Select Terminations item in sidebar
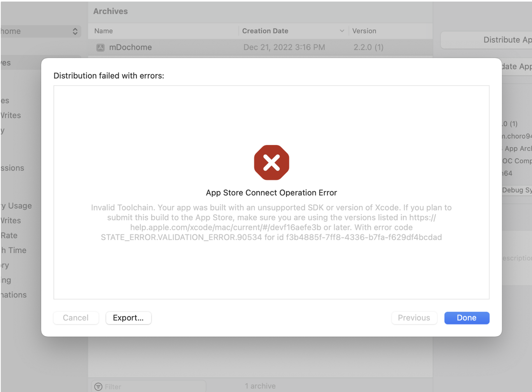Screen dimensions: 532x392 tap(14, 295)
